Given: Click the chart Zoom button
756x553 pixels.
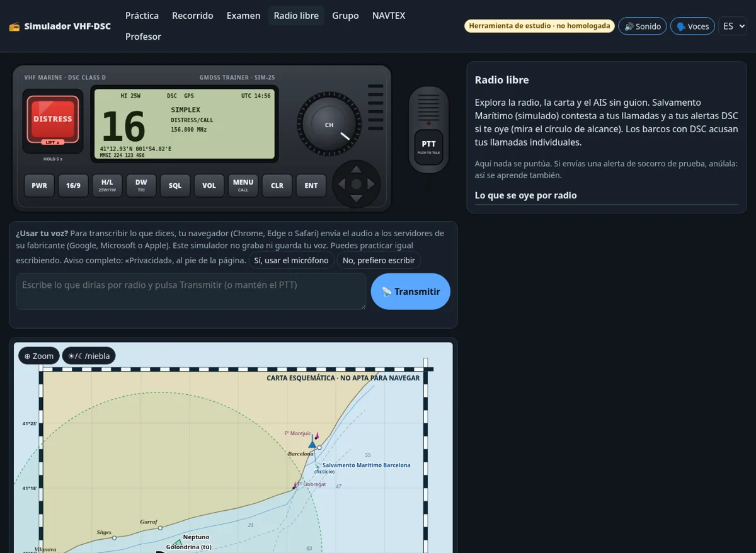Looking at the screenshot, I should tap(39, 356).
